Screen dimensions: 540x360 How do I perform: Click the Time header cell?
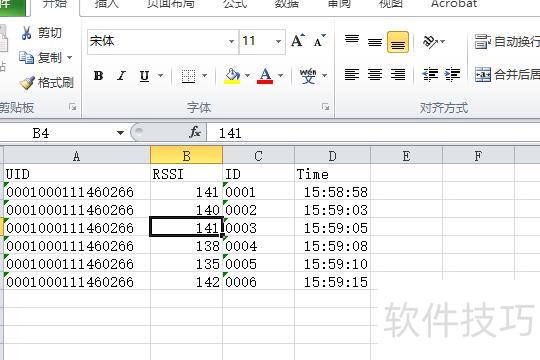[332, 174]
